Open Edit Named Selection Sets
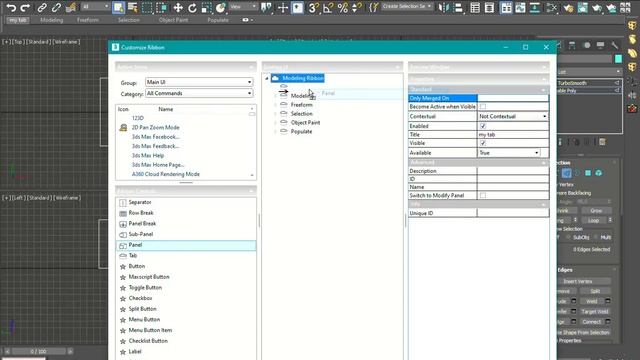This screenshot has height=360, width=640. (373, 7)
